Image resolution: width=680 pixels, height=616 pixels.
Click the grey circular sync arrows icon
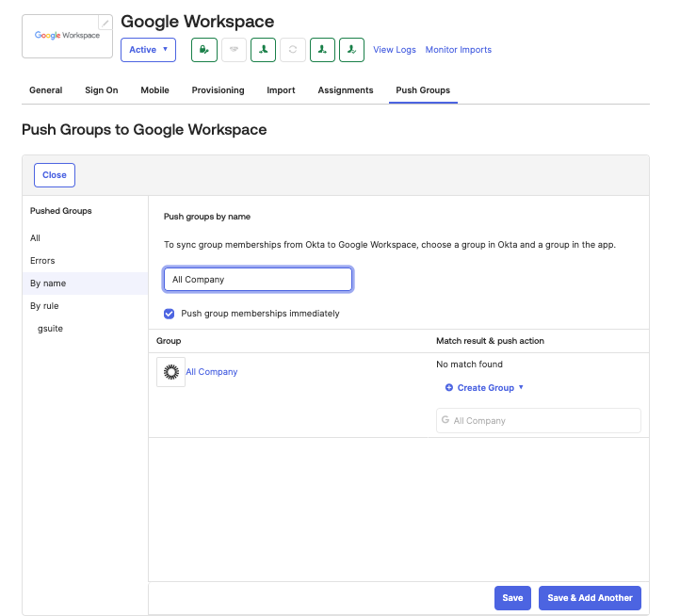point(293,50)
